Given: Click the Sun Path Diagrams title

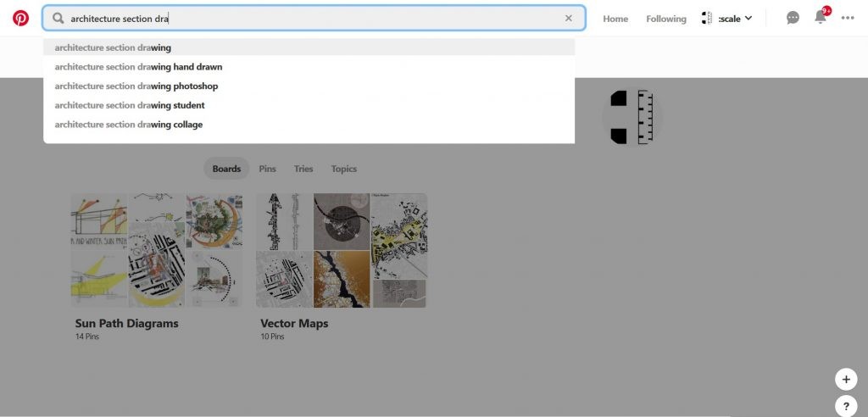Looking at the screenshot, I should tap(127, 324).
